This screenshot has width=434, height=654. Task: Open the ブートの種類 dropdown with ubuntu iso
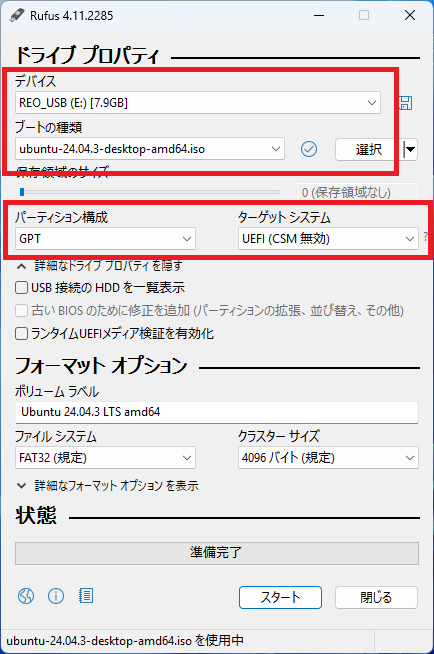click(x=150, y=149)
